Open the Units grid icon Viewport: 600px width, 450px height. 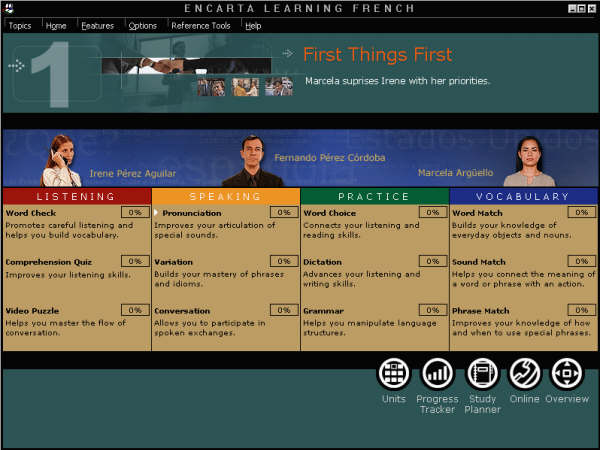coord(394,373)
